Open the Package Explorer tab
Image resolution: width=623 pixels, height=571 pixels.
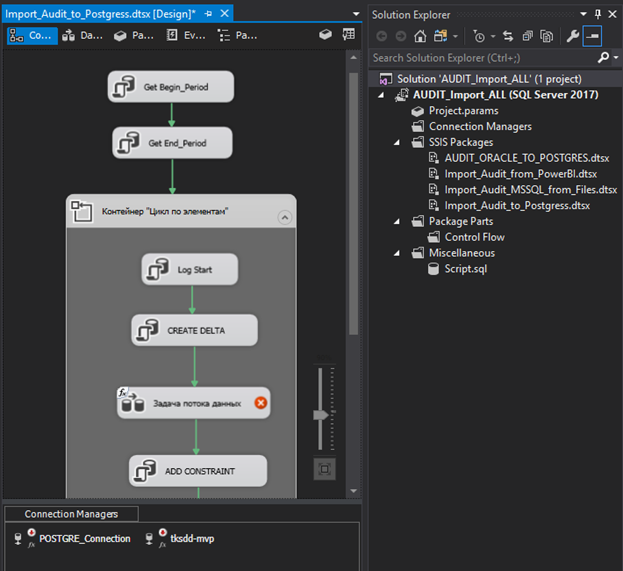238,36
